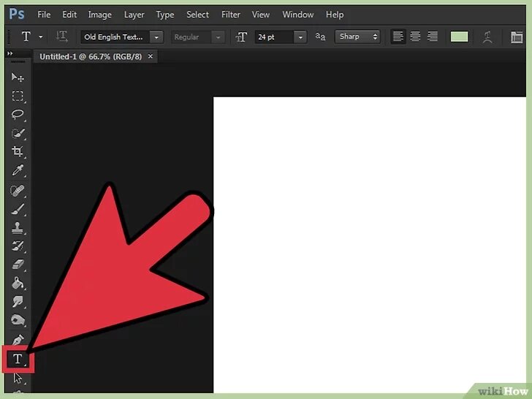
Task: Click the Type tool icon in options bar
Action: click(x=26, y=37)
